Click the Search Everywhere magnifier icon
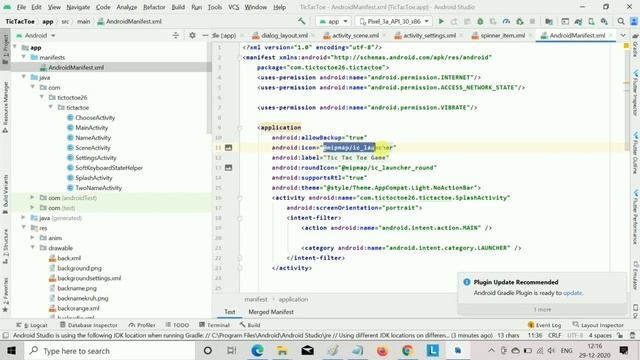Screen dimensions: 640x360 [x=621, y=21]
